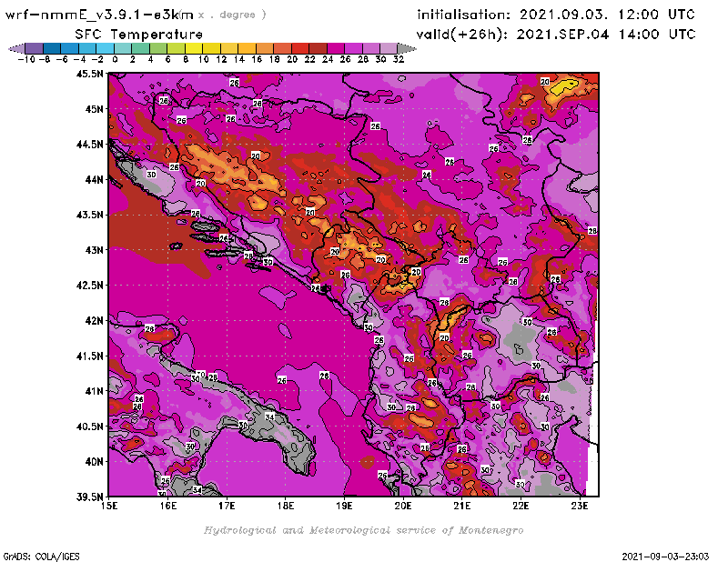728x562 pixels.
Task: Click the 15E longitude axis label
Action: (109, 506)
